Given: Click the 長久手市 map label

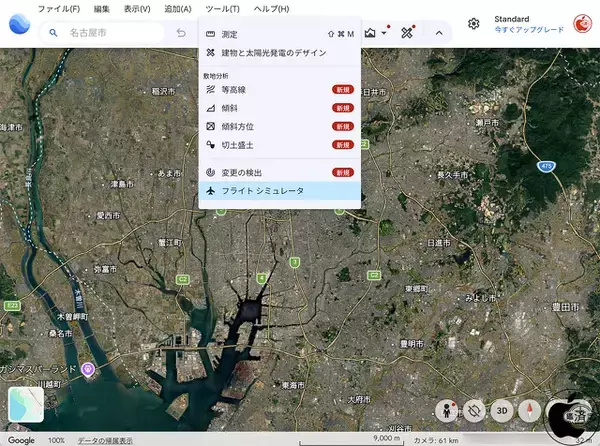Looking at the screenshot, I should point(452,175).
